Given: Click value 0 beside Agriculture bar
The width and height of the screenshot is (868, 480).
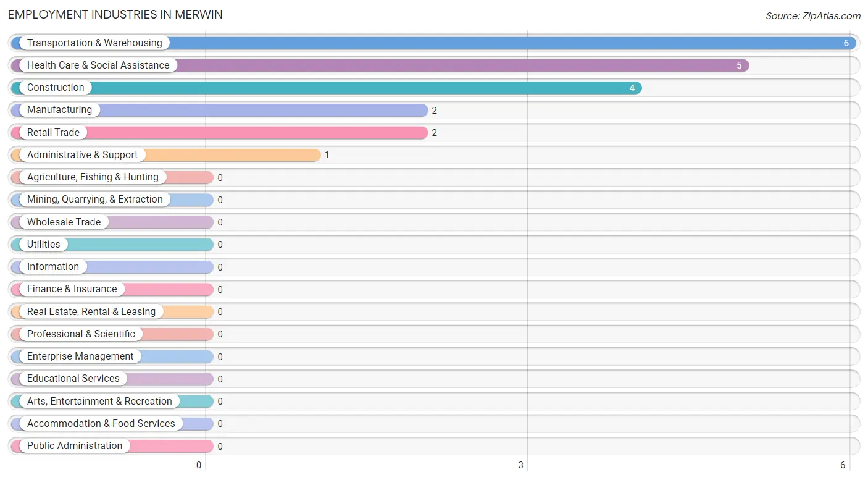Looking at the screenshot, I should click(x=220, y=178).
